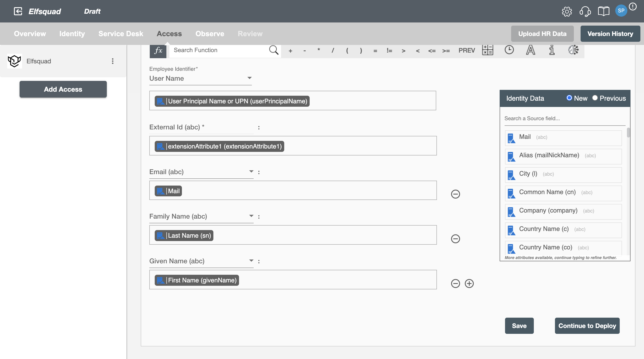
Task: Save the mapping configuration
Action: click(519, 326)
